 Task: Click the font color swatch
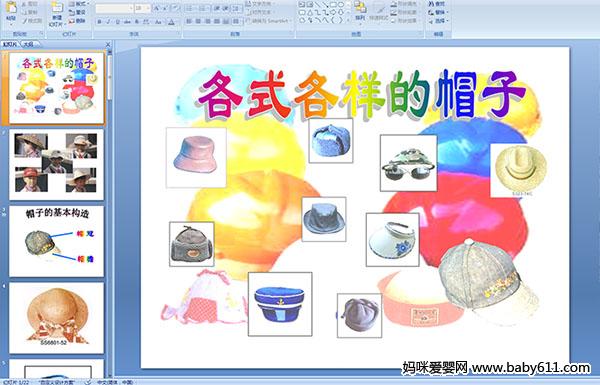tap(171, 22)
